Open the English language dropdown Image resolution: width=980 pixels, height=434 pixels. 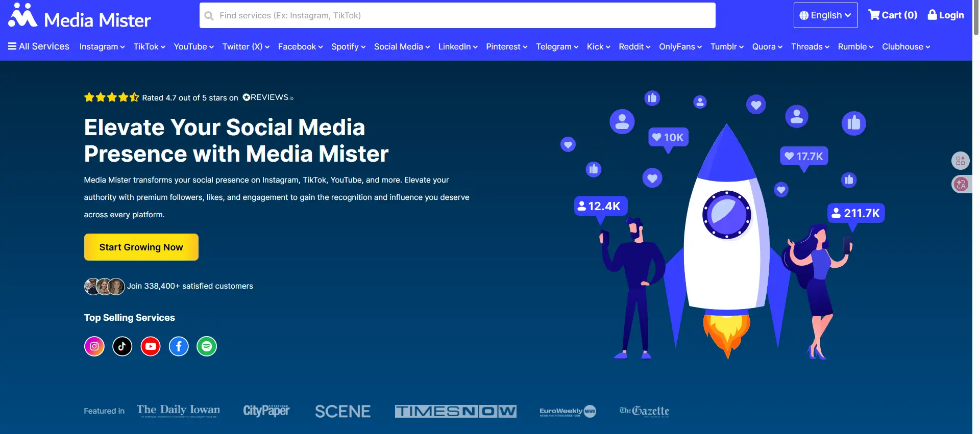825,15
